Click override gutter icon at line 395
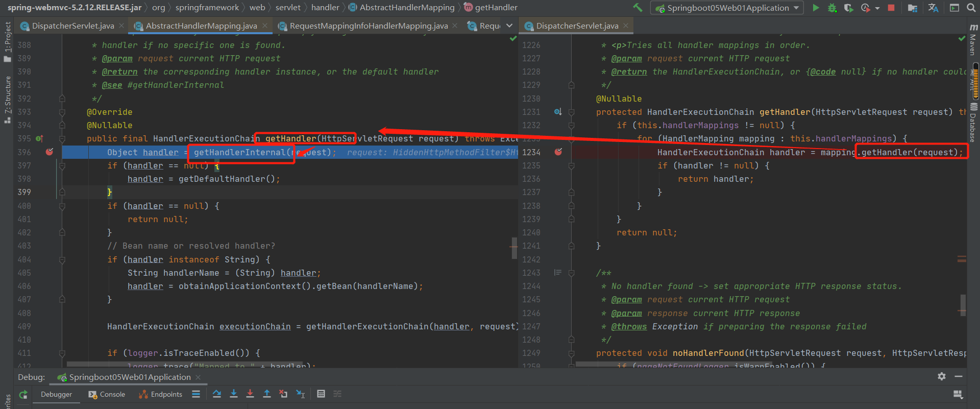The height and width of the screenshot is (409, 980). (39, 138)
